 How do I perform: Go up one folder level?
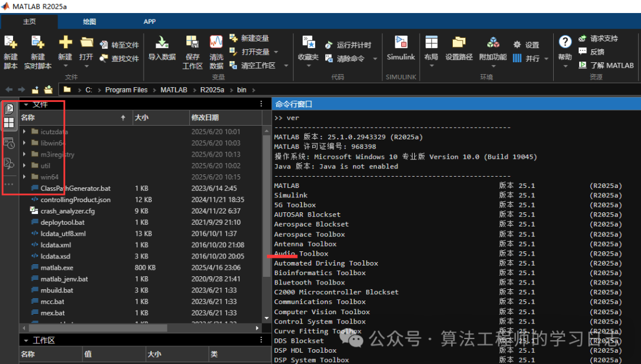click(35, 90)
